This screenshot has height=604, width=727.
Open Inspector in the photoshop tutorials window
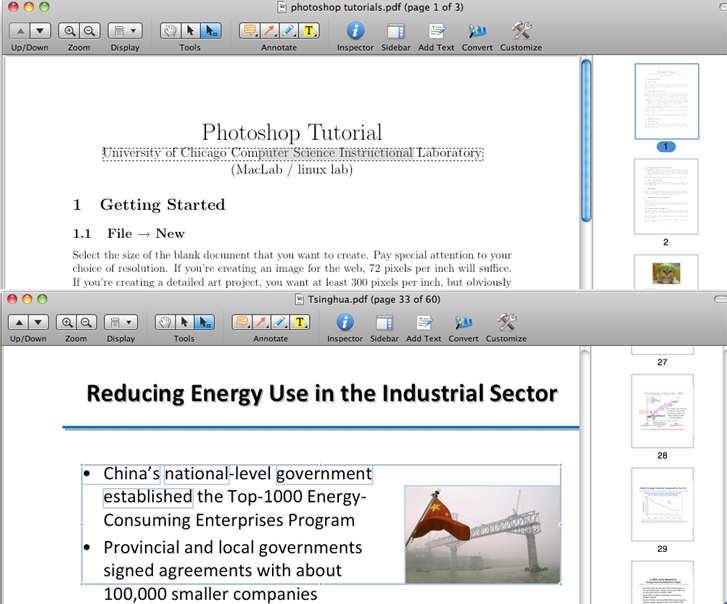point(354,31)
